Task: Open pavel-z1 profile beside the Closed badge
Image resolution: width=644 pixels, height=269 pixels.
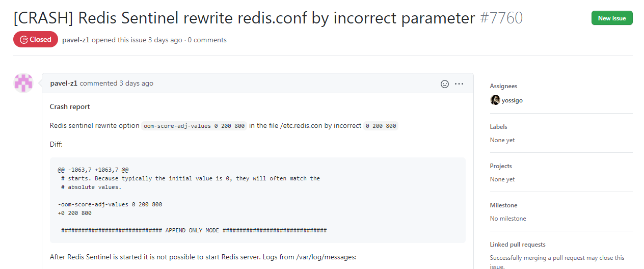Action: click(x=76, y=40)
